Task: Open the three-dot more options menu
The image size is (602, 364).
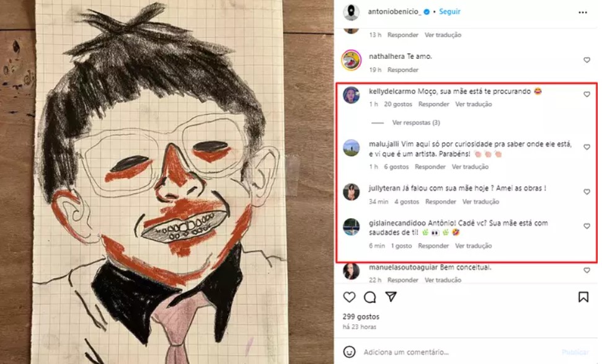Action: [x=583, y=12]
